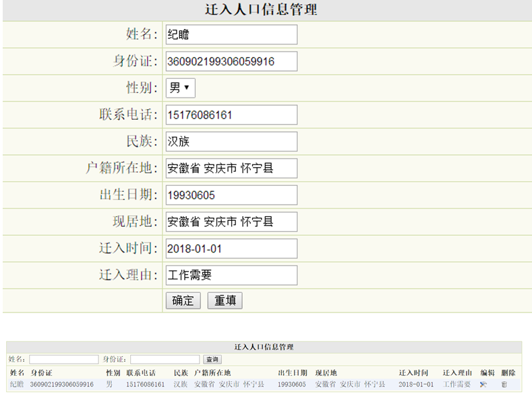532x398 pixels.
Task: Select the 现居地 current residence field
Action: pyautogui.click(x=231, y=222)
